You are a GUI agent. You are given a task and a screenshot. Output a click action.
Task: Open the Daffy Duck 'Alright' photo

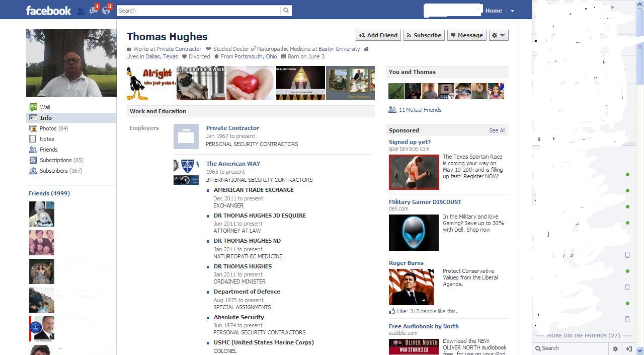(150, 83)
